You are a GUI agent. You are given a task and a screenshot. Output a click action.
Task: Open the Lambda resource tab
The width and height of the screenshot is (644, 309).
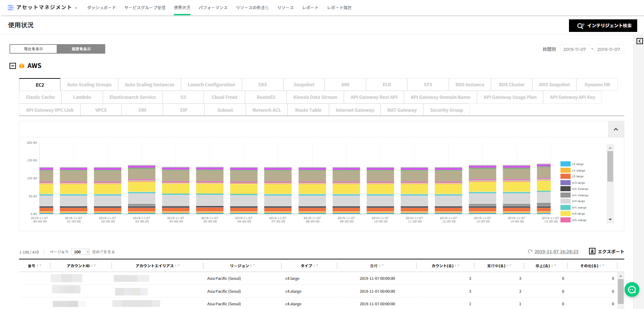click(82, 97)
